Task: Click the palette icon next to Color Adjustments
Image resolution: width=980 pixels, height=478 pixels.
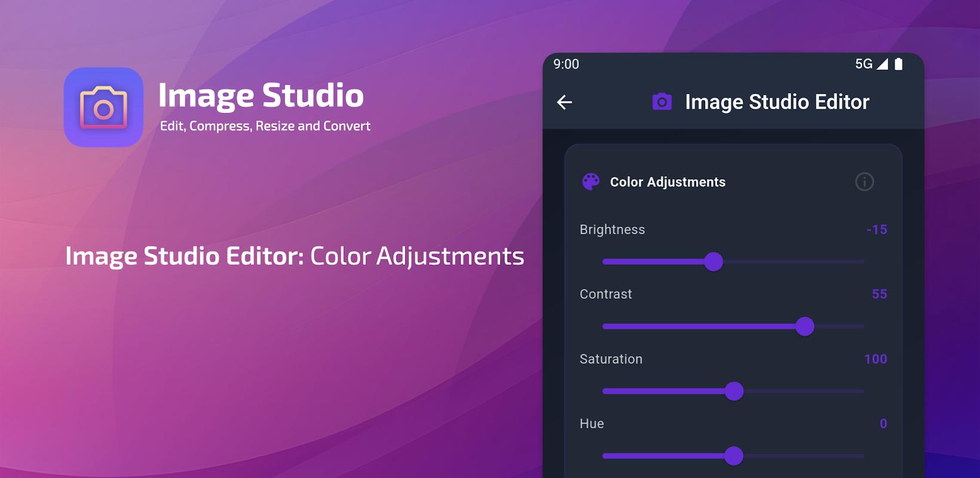Action: point(591,182)
